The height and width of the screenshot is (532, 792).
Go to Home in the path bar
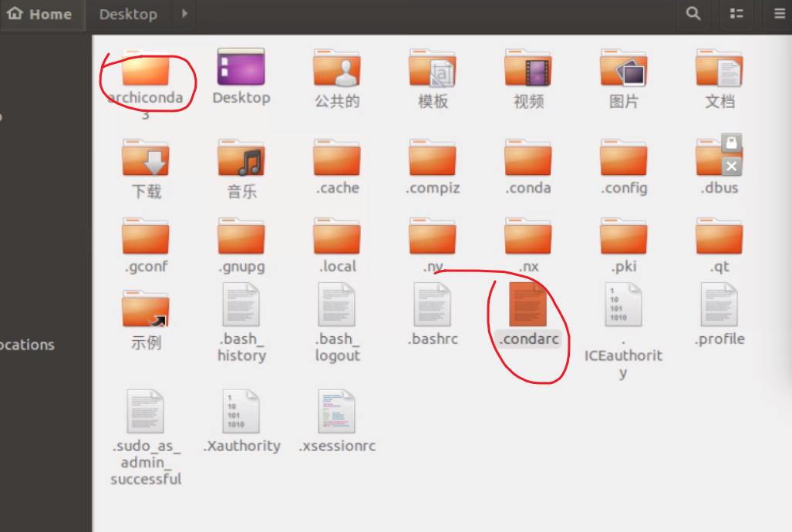40,14
